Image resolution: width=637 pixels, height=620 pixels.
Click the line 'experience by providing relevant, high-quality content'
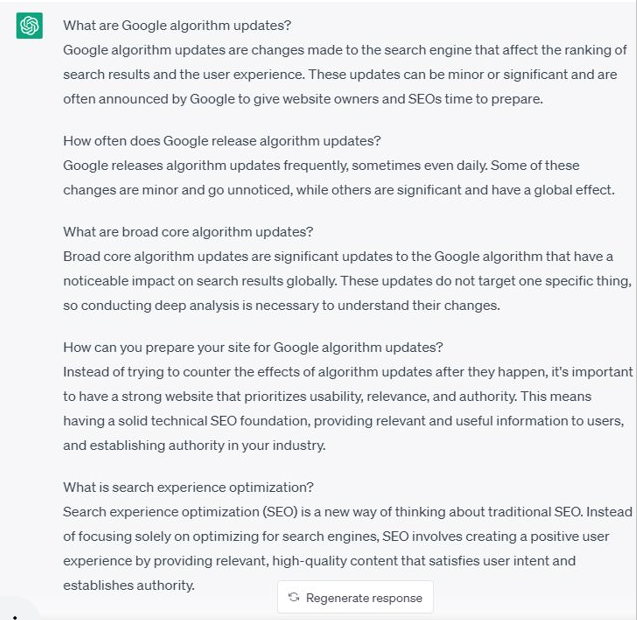coord(319,561)
